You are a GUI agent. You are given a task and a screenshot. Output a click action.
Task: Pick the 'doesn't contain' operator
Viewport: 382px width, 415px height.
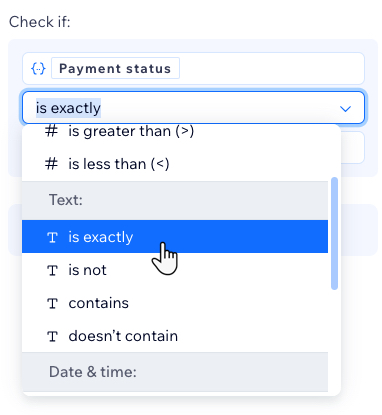coord(175,336)
